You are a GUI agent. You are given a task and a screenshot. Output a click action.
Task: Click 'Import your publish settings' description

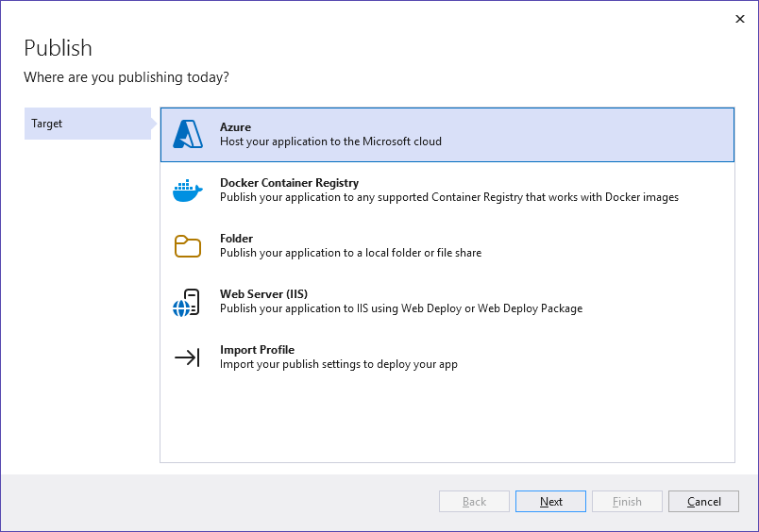point(338,364)
